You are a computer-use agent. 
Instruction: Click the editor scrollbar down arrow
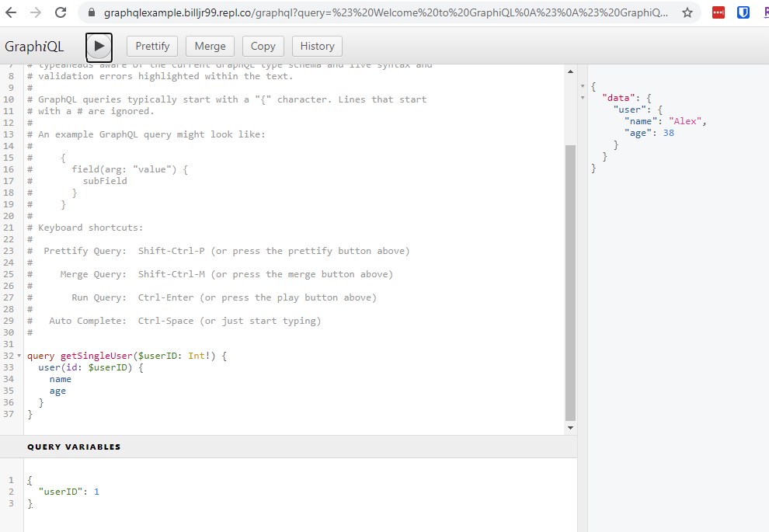(x=571, y=427)
